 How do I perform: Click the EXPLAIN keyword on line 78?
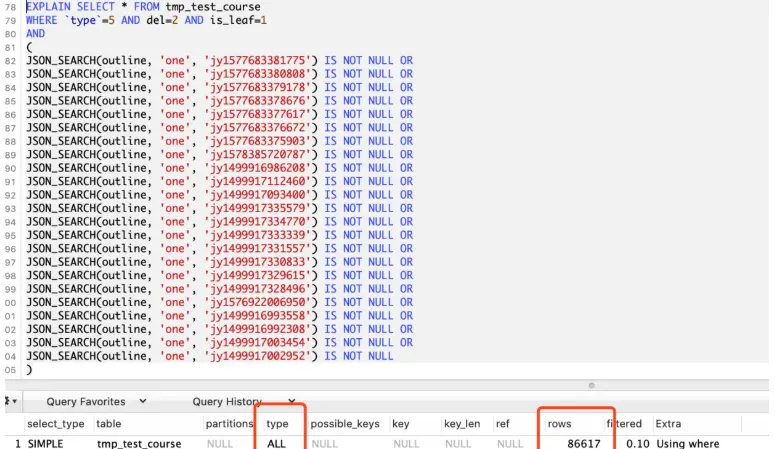tap(48, 7)
